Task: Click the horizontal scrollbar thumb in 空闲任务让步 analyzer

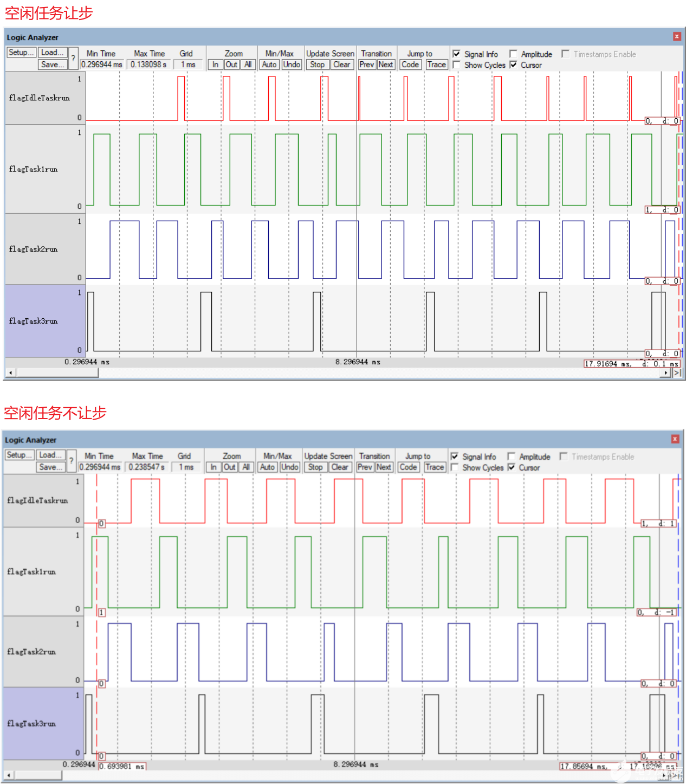Action: tap(57, 372)
